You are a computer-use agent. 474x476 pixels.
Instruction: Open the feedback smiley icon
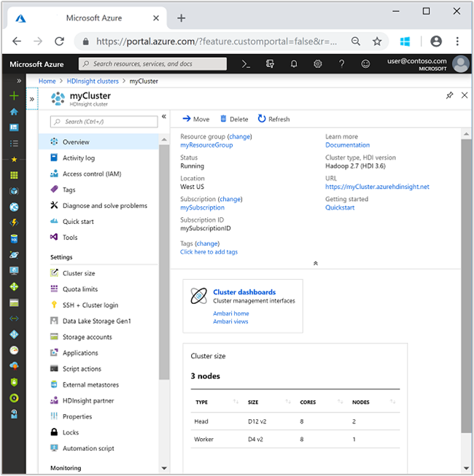point(365,64)
